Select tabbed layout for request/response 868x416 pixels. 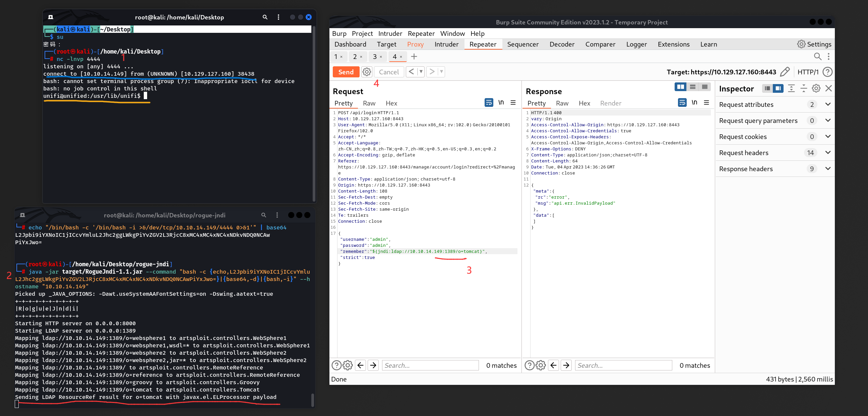(x=704, y=87)
